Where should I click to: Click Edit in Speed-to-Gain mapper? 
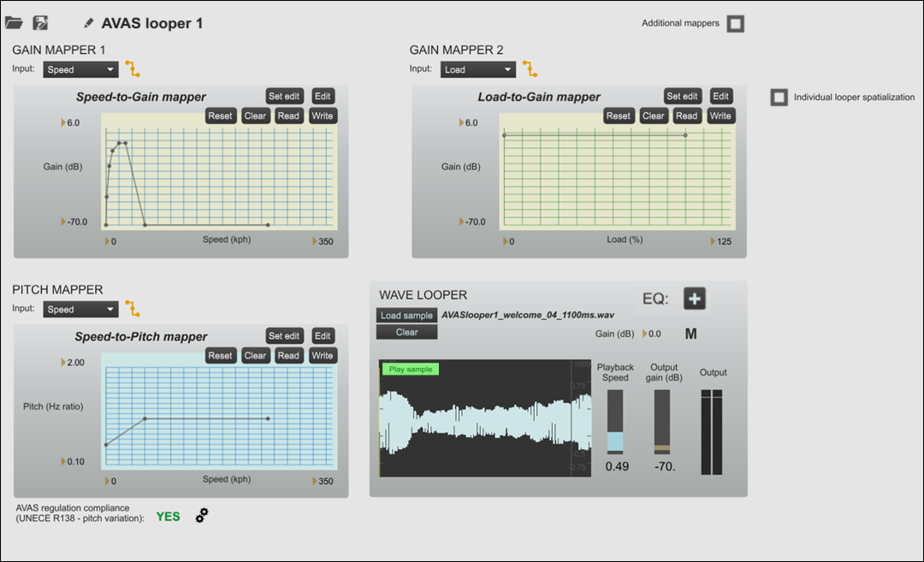click(323, 96)
